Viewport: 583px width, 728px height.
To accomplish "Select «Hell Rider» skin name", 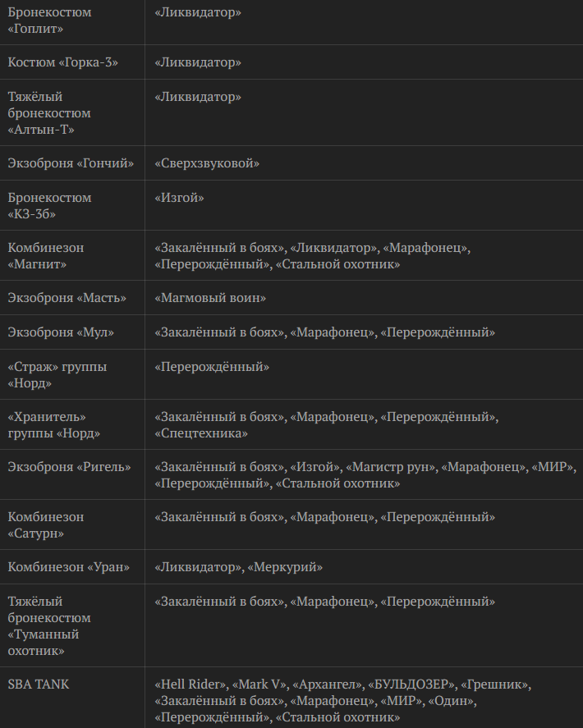I will pos(190,684).
